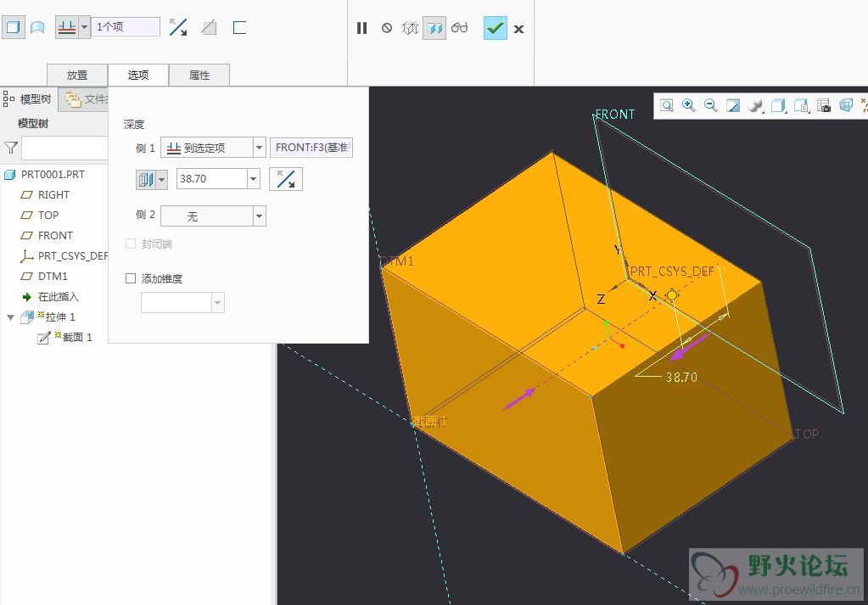
Task: Select the solid extrude icon
Action: 14,27
